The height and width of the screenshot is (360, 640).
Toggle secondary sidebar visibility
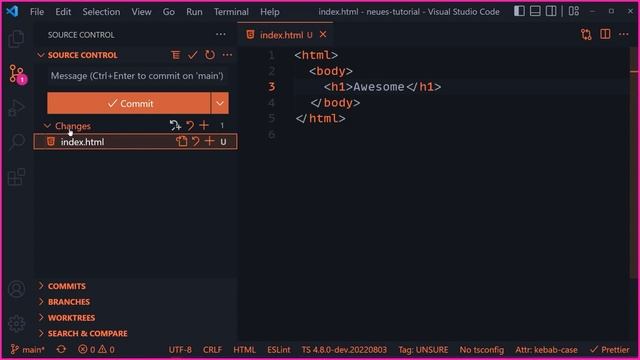click(x=551, y=11)
